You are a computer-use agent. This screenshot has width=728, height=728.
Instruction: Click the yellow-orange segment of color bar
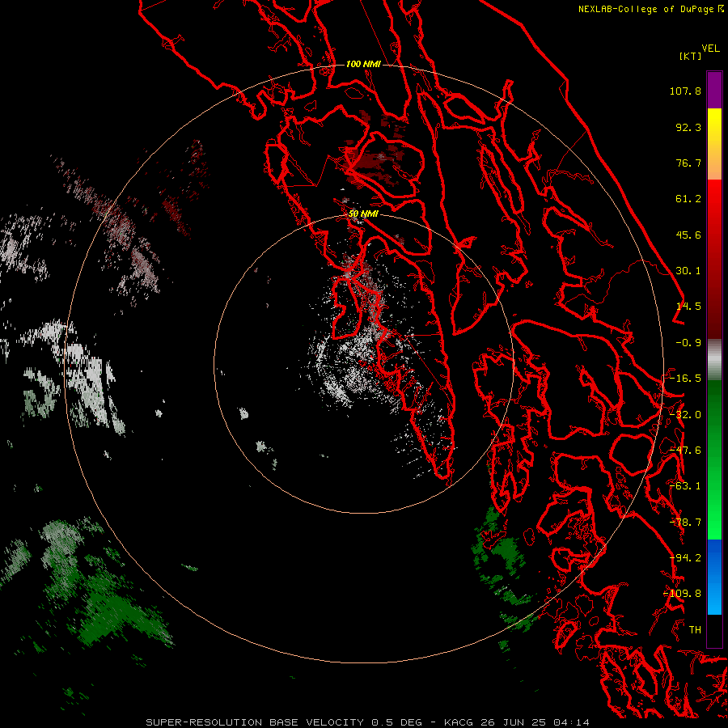pyautogui.click(x=714, y=144)
